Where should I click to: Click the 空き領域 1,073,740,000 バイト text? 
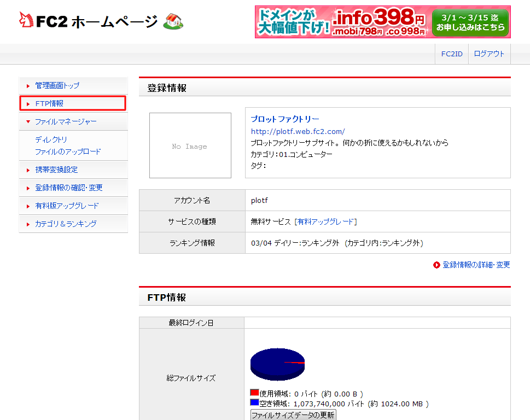tap(344, 404)
